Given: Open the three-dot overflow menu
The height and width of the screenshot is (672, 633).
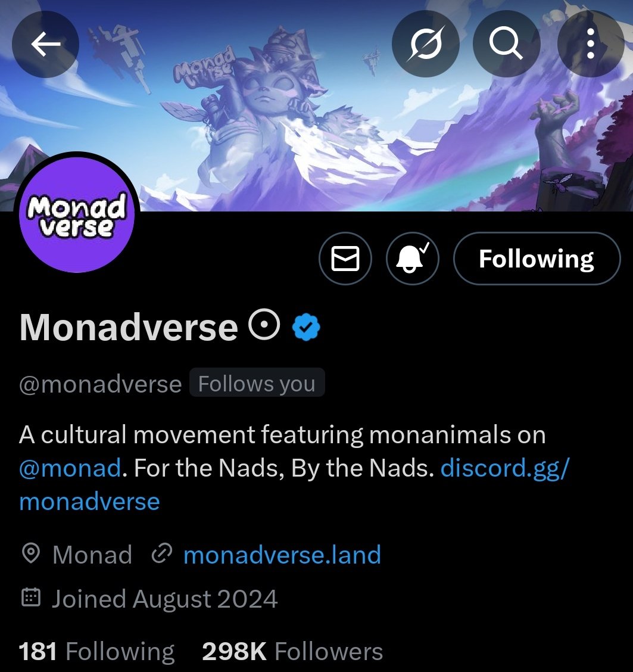Looking at the screenshot, I should tap(591, 43).
